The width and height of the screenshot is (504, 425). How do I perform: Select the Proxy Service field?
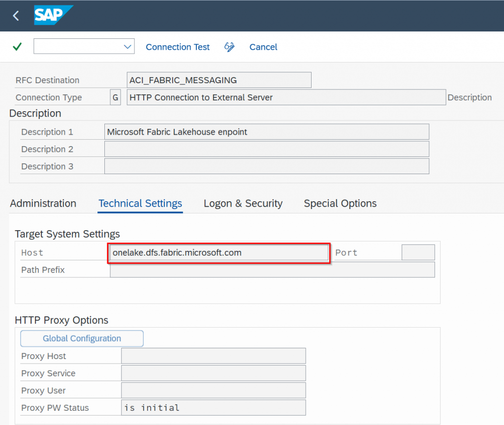(213, 373)
